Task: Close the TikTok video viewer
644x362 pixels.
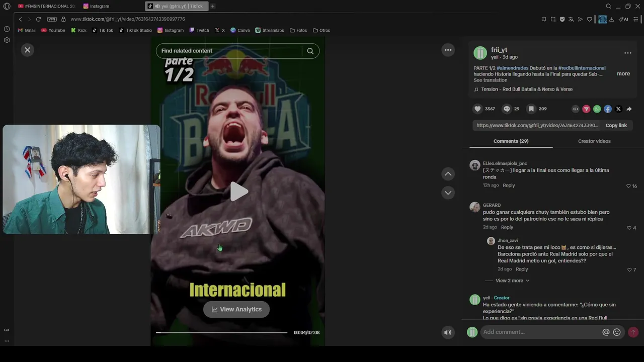Action: [28, 50]
